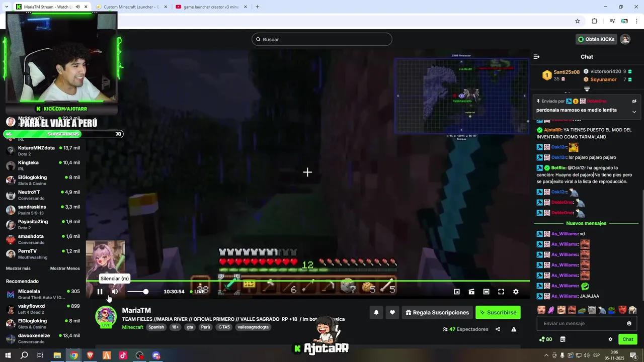This screenshot has height=362, width=644.
Task: Focus the Buscar search field
Action: point(322,39)
